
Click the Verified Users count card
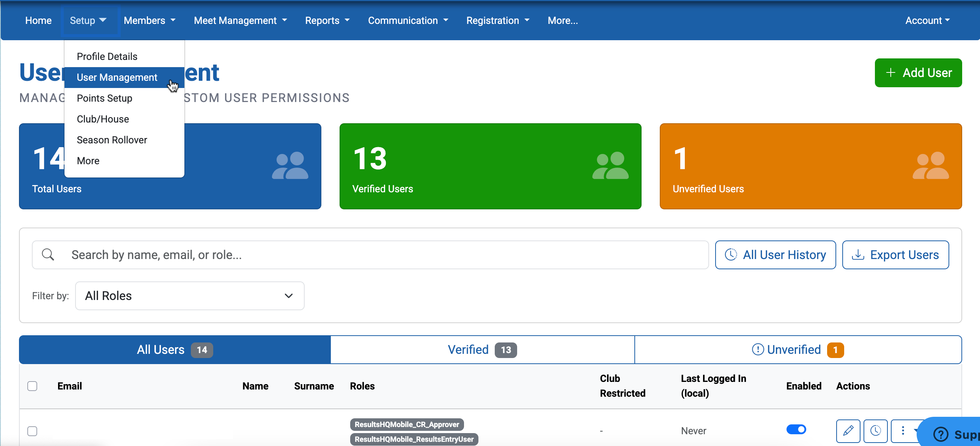point(491,166)
